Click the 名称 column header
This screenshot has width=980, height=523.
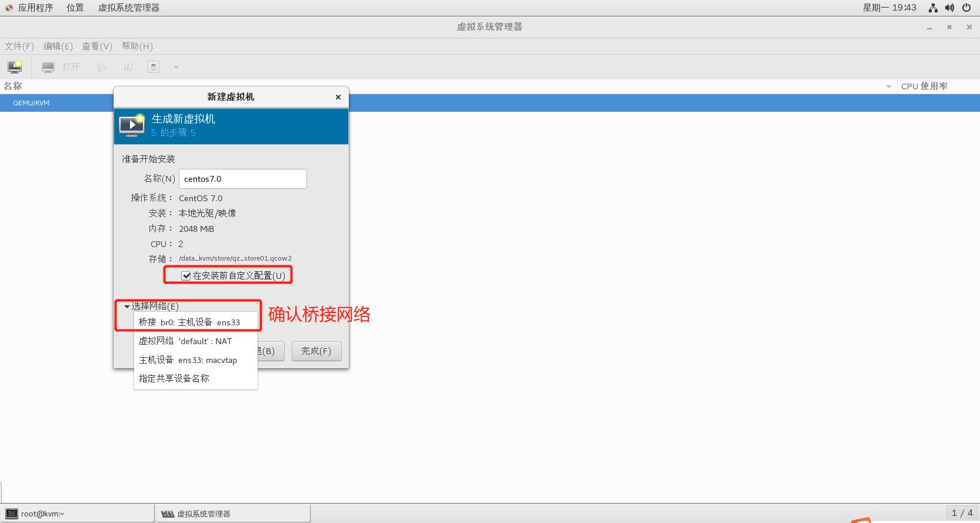(13, 86)
